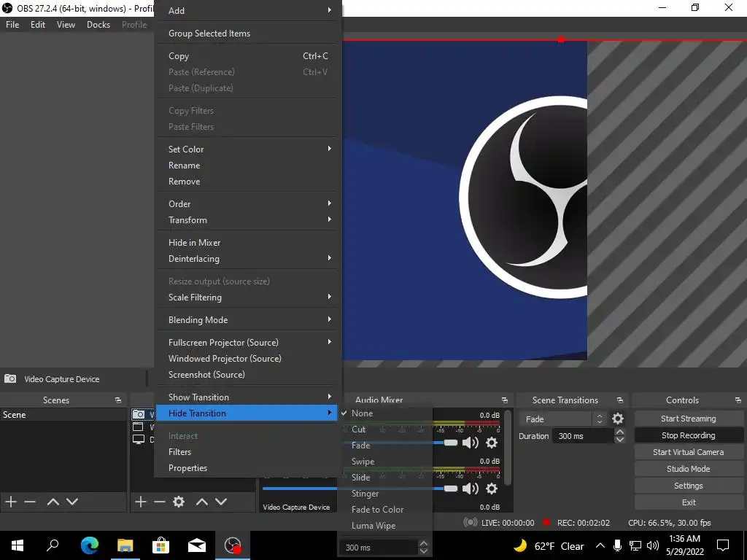Remove selected scene with minus icon
This screenshot has height=560, width=747.
pos(30,502)
